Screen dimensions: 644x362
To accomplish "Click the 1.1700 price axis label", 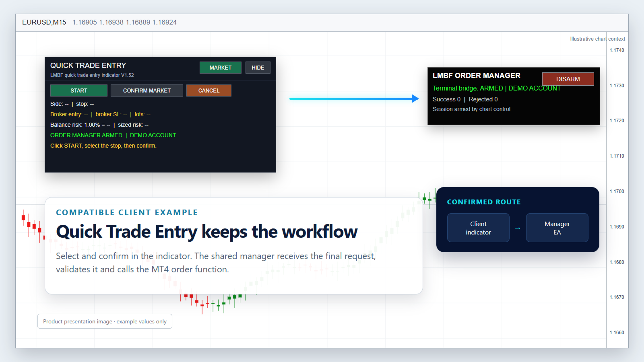I will [617, 191].
